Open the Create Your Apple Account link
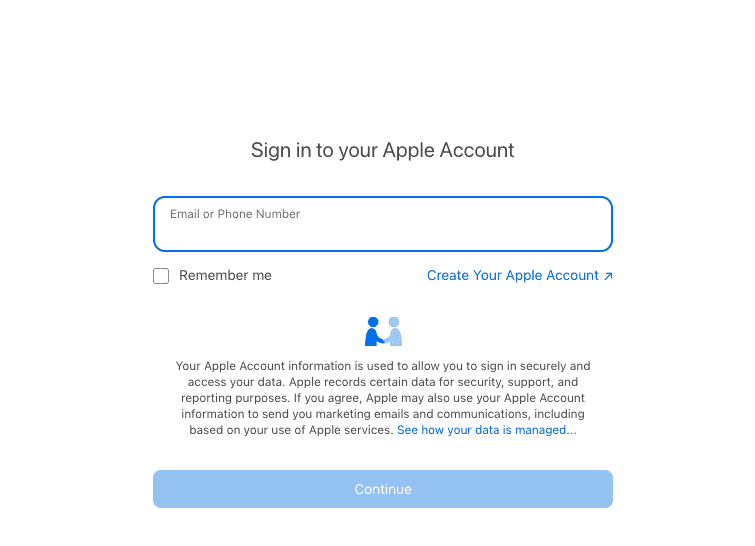 click(x=520, y=275)
